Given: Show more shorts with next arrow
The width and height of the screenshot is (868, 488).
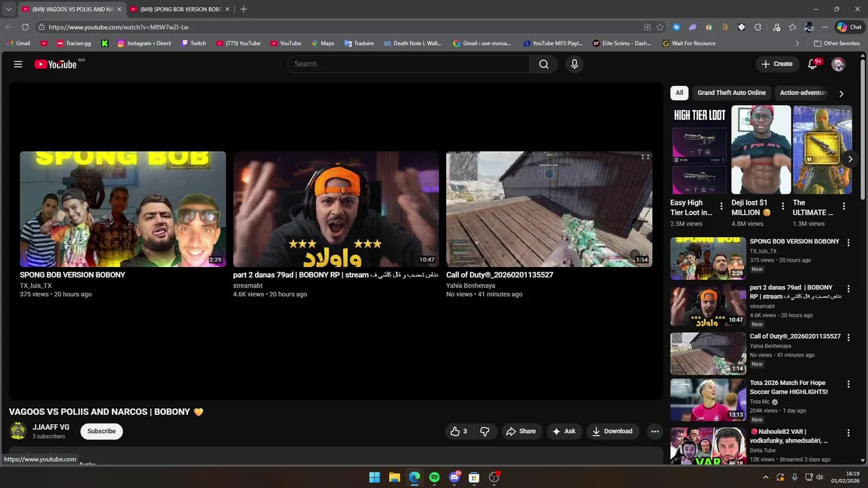Looking at the screenshot, I should pyautogui.click(x=850, y=159).
